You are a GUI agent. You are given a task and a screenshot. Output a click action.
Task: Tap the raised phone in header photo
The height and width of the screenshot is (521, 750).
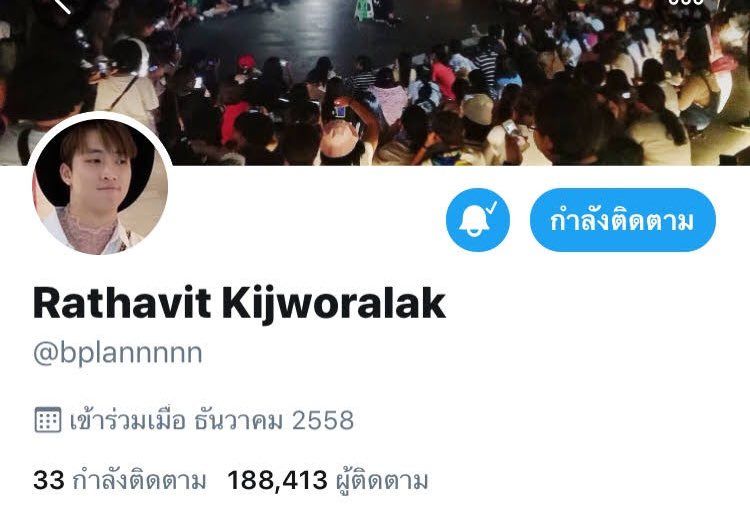coord(340,111)
